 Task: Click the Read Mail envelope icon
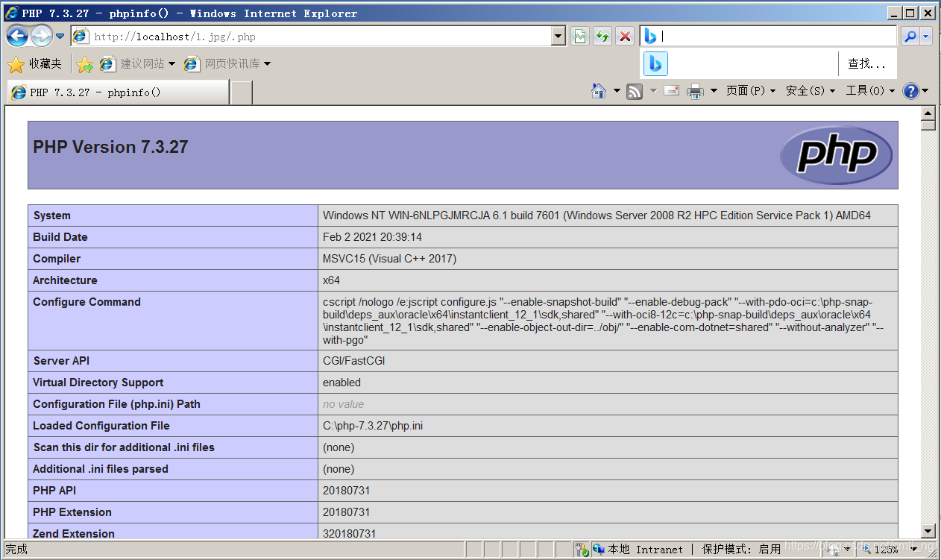coord(671,91)
